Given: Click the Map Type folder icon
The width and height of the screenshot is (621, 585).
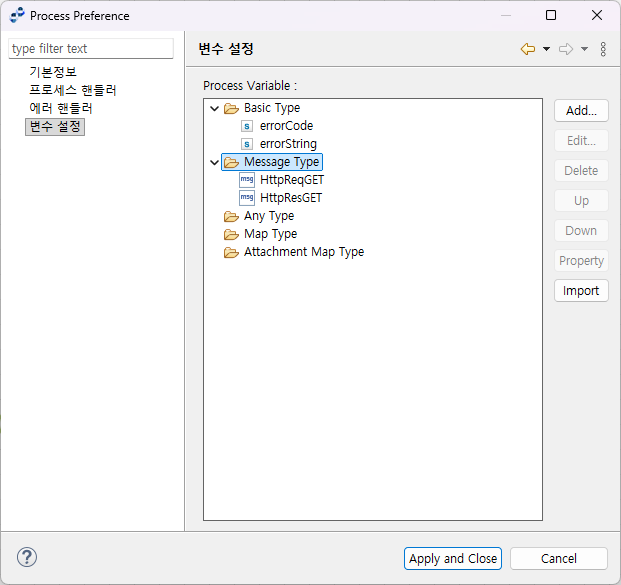Looking at the screenshot, I should (x=231, y=234).
